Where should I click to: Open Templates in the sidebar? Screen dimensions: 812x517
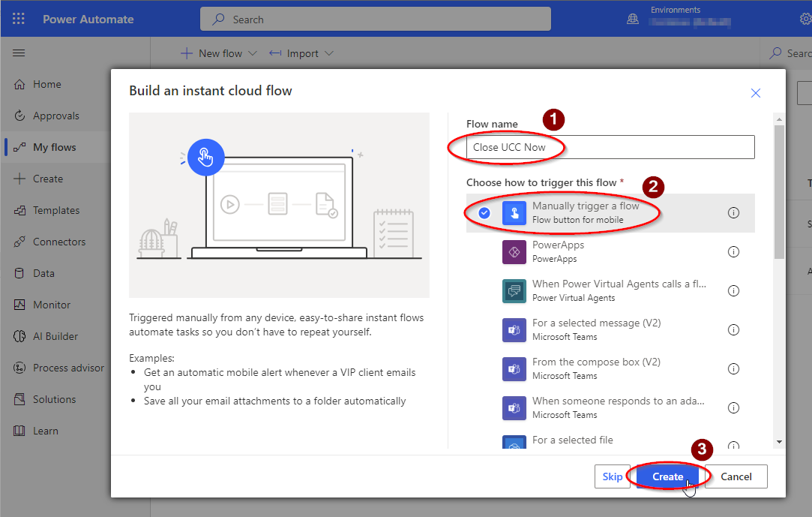point(55,210)
